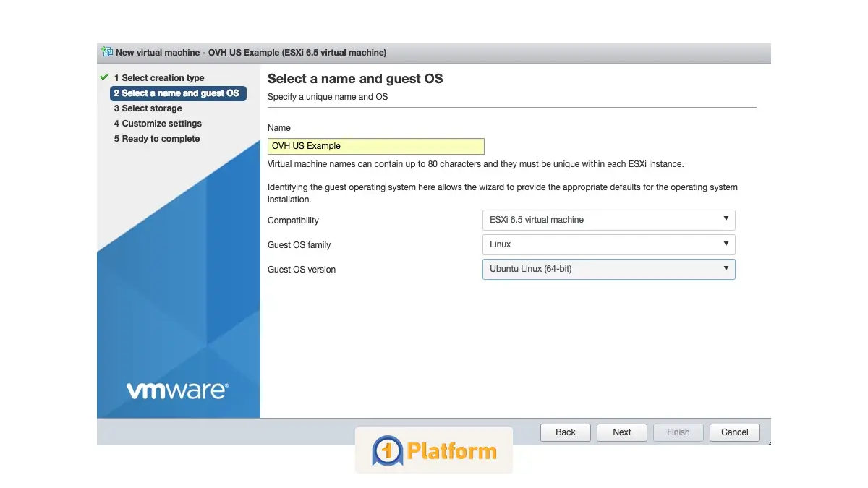Select the '1 Select creation type' wizard step

tap(160, 77)
